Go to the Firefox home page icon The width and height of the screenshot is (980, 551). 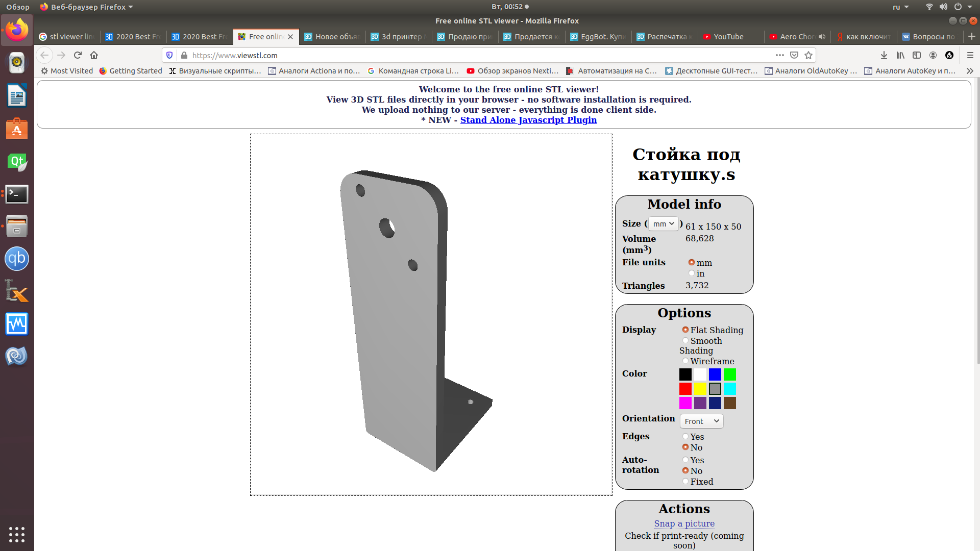coord(94,55)
